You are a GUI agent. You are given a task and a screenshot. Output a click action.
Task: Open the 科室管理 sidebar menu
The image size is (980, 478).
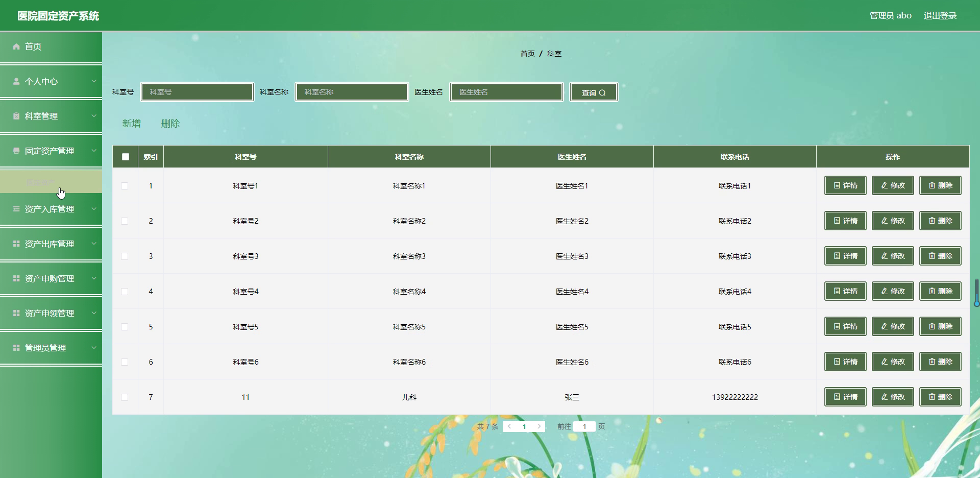pos(51,116)
